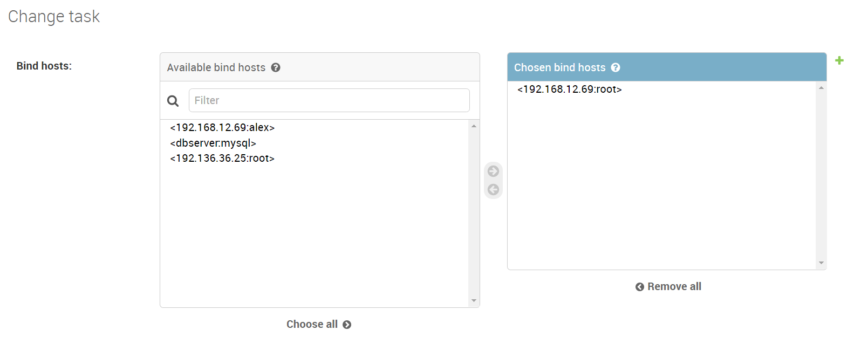Focus the Filter input field
The height and width of the screenshot is (337, 868).
(329, 100)
